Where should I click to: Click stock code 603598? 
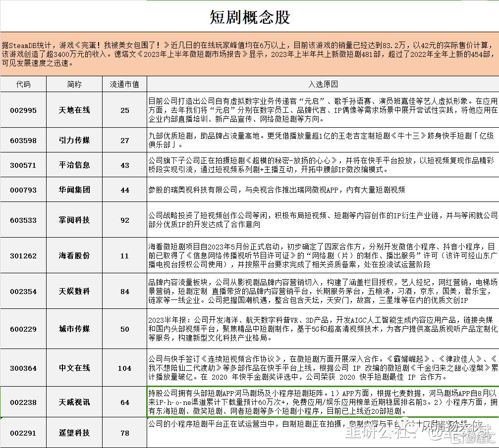(23, 140)
